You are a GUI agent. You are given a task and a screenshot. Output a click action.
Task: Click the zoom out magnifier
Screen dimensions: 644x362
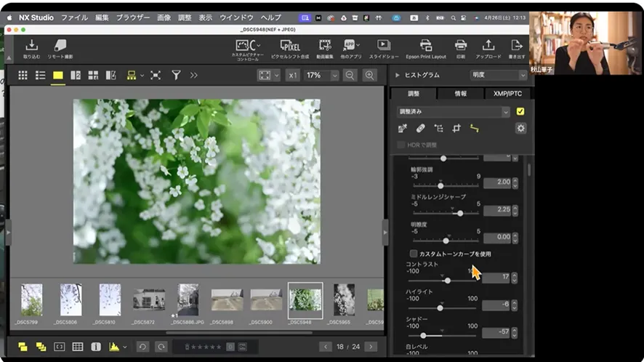point(350,75)
